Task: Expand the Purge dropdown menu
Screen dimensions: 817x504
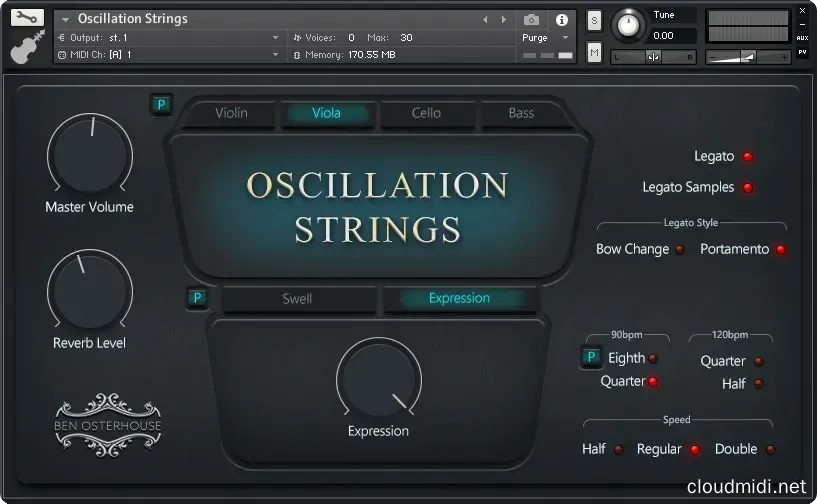Action: (545, 38)
